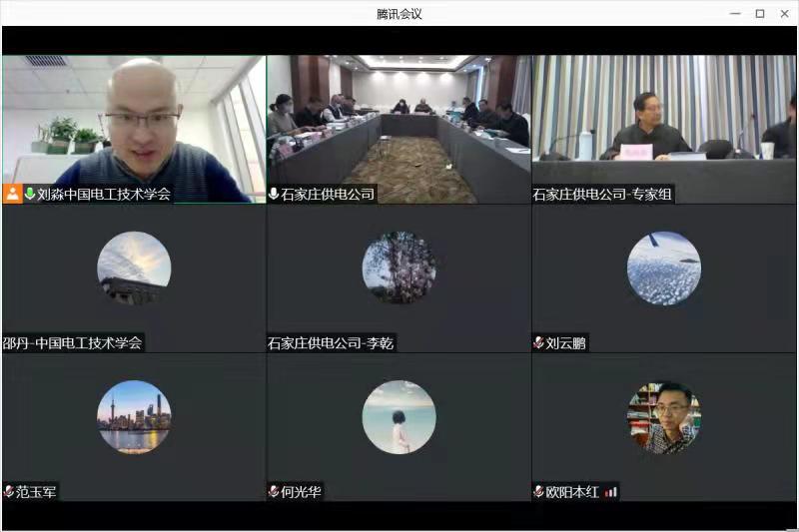Click the muted microphone icon for 欧阳本红
Screen dimensions: 799x532
(x=539, y=491)
